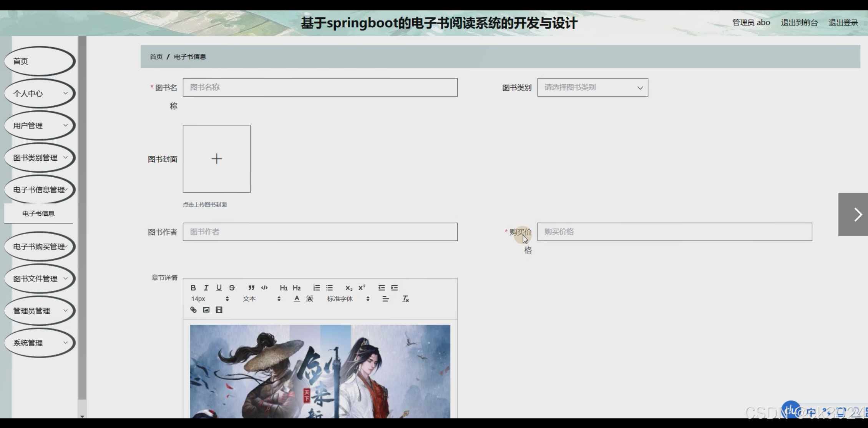Insert an ordered numbered list

click(316, 288)
